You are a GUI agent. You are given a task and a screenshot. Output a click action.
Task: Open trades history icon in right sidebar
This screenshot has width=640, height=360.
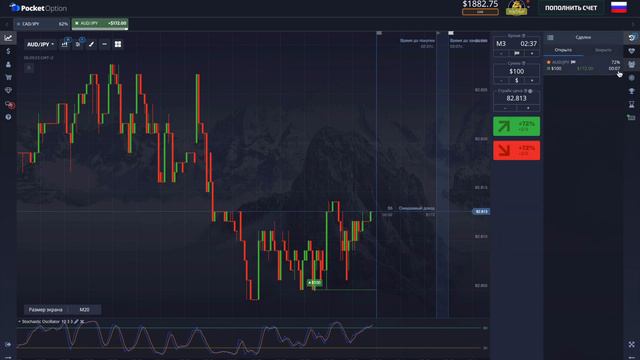[x=631, y=38]
